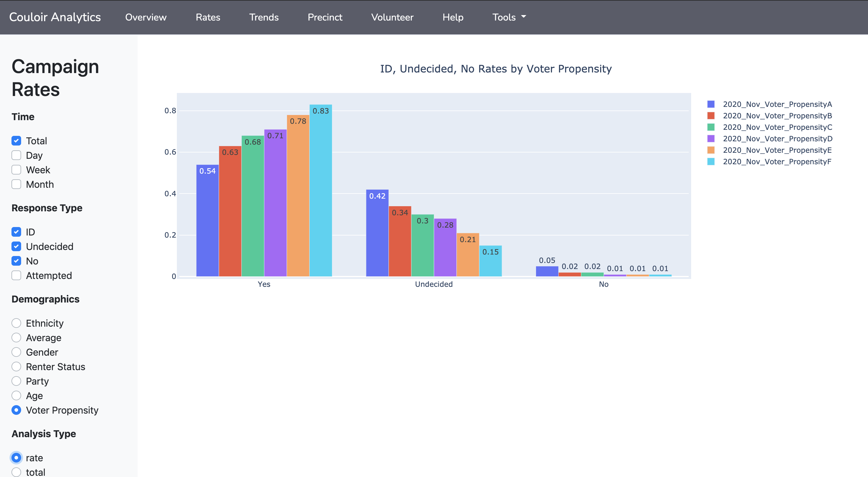Click the PropensityD purple legend marker

711,139
